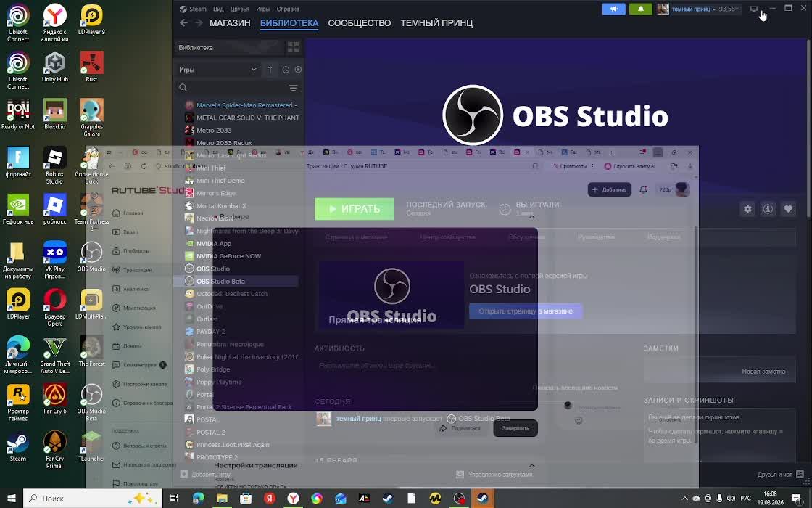Open the OBS Studio desktop shortcut
The width and height of the screenshot is (812, 508).
tap(91, 257)
